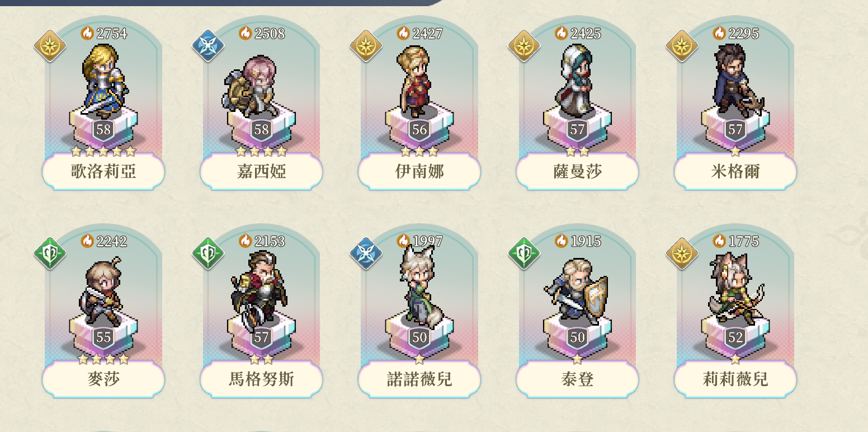This screenshot has height=432, width=868.
Task: Click the level 55 badge on 麥莎
Action: coord(103,337)
